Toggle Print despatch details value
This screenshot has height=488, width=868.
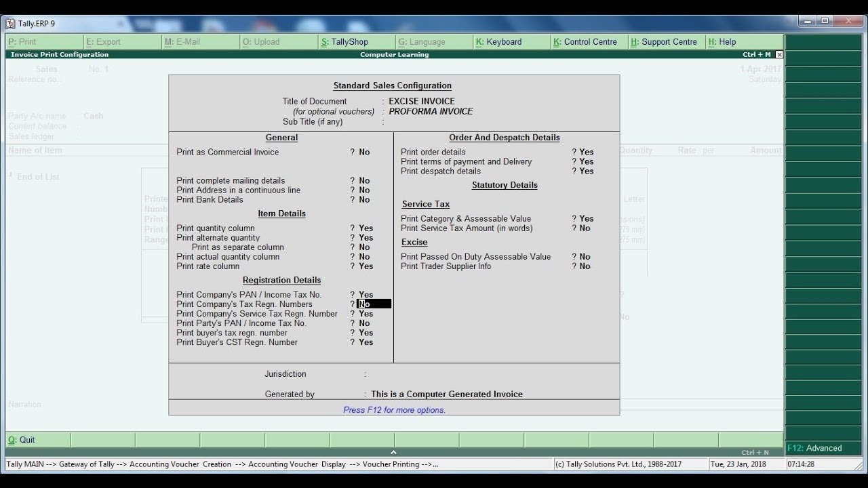tap(587, 171)
